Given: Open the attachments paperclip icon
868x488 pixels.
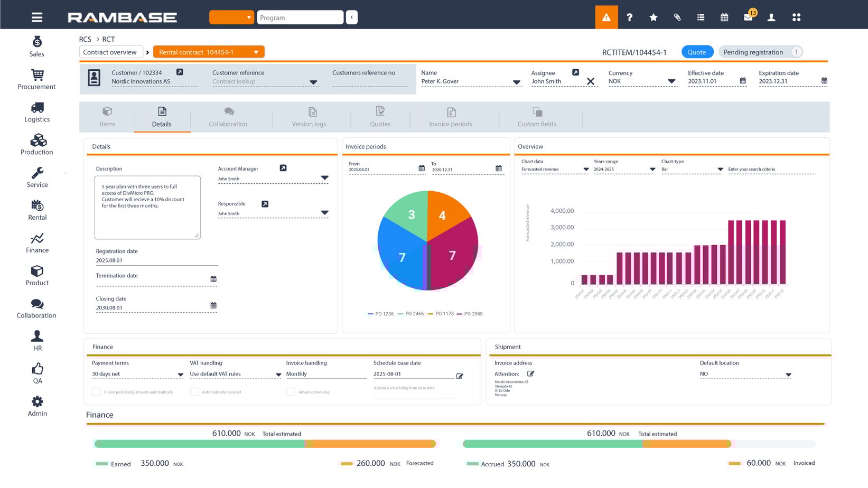Looking at the screenshot, I should [677, 17].
